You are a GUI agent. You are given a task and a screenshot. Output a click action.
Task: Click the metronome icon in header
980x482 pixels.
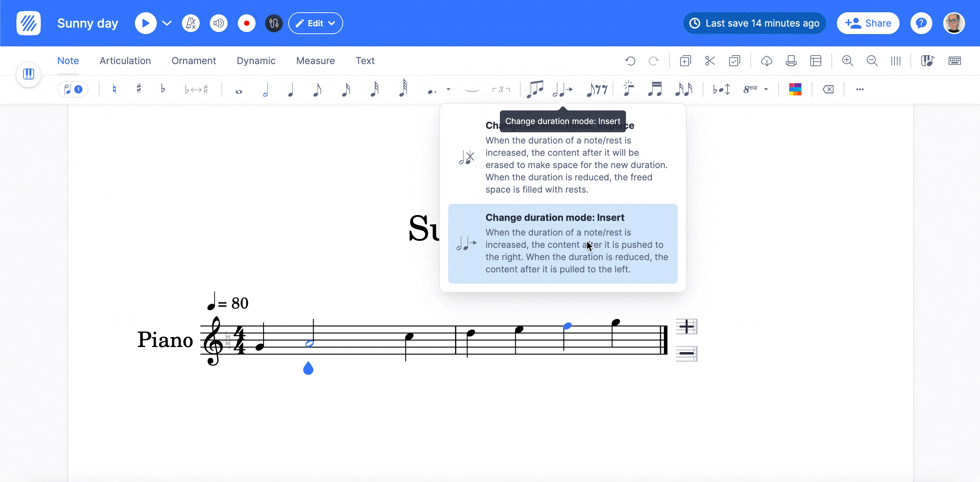(x=190, y=23)
